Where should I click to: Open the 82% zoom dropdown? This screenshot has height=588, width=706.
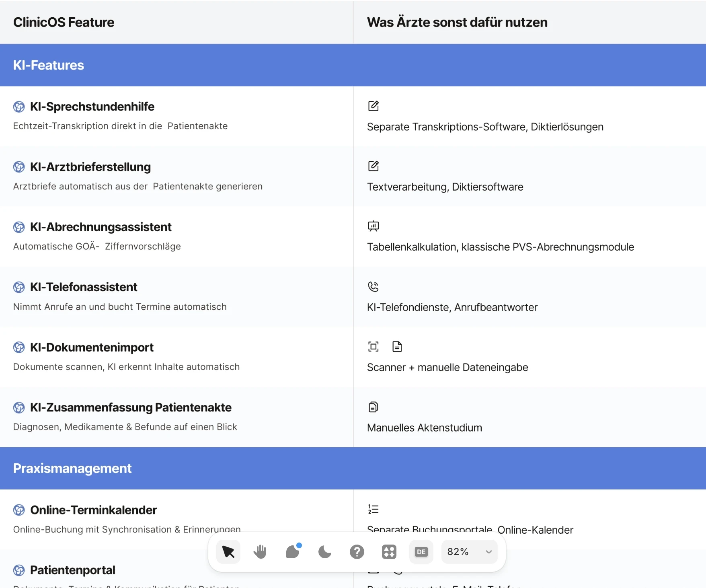[x=469, y=552]
